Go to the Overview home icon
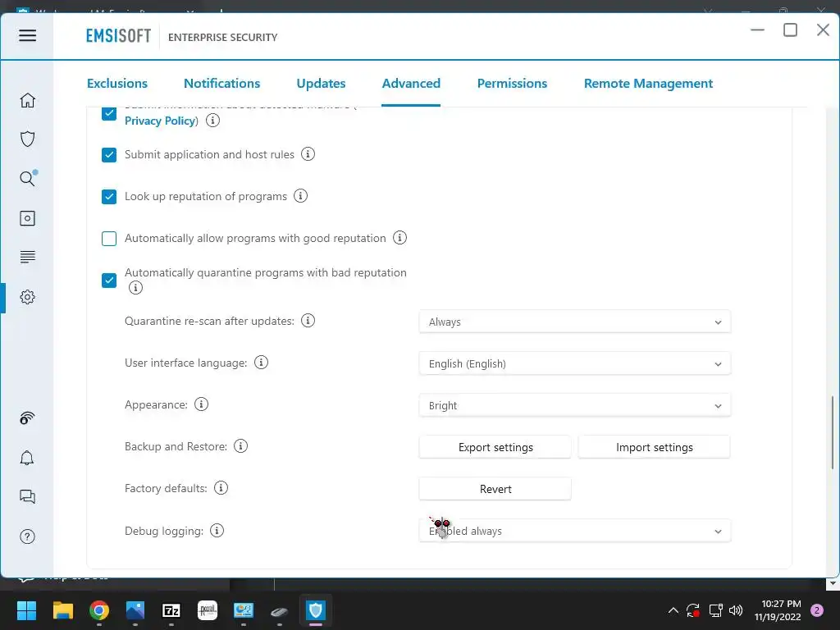 [27, 100]
